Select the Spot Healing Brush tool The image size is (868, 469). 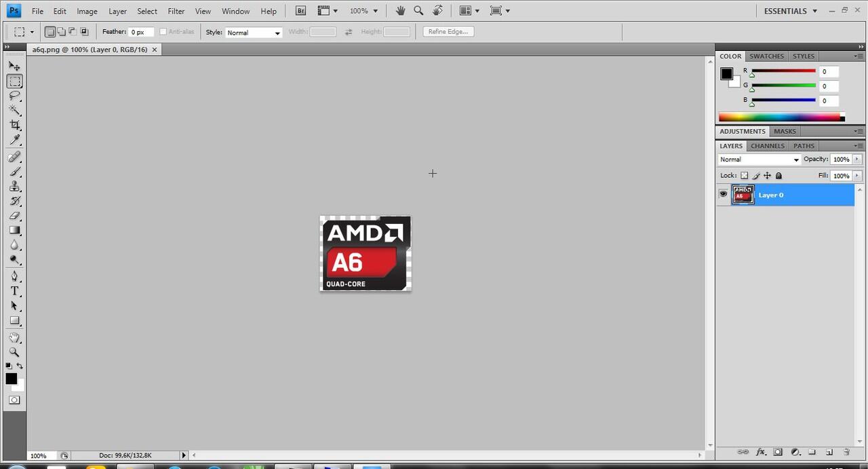14,157
